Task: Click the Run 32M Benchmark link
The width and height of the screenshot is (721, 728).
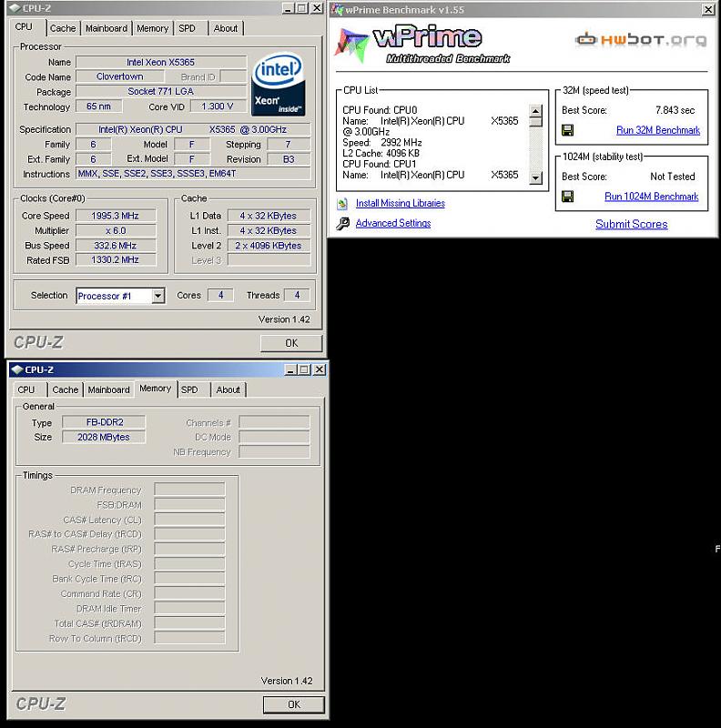Action: (x=658, y=130)
